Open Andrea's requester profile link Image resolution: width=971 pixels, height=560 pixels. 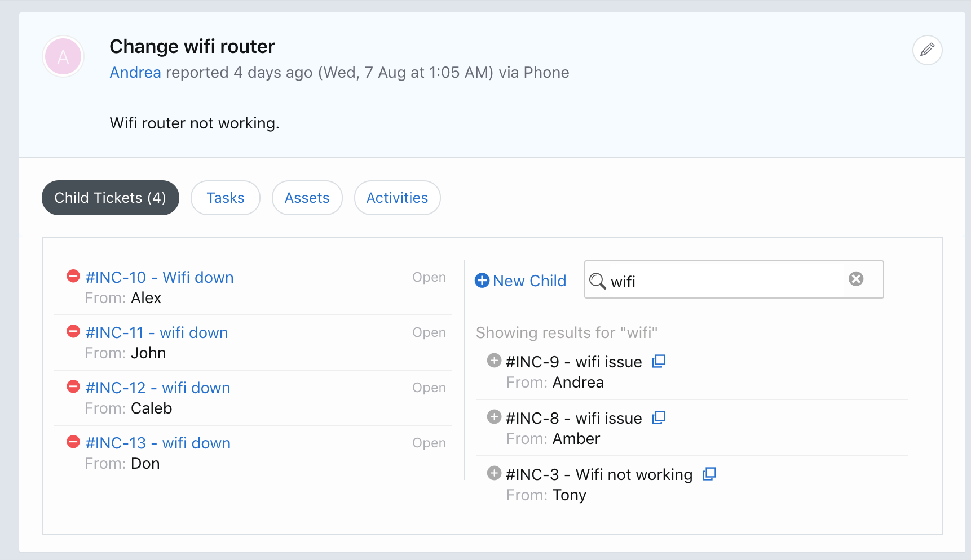pos(135,72)
